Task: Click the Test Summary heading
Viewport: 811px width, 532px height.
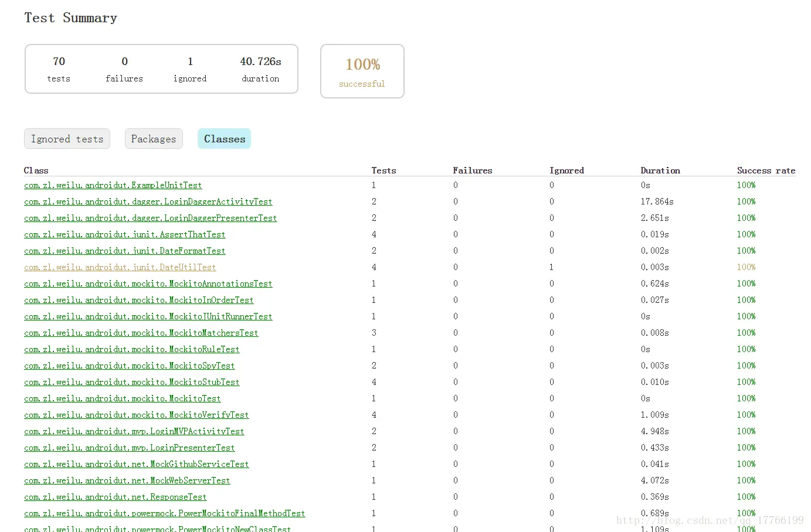Action: [71, 18]
